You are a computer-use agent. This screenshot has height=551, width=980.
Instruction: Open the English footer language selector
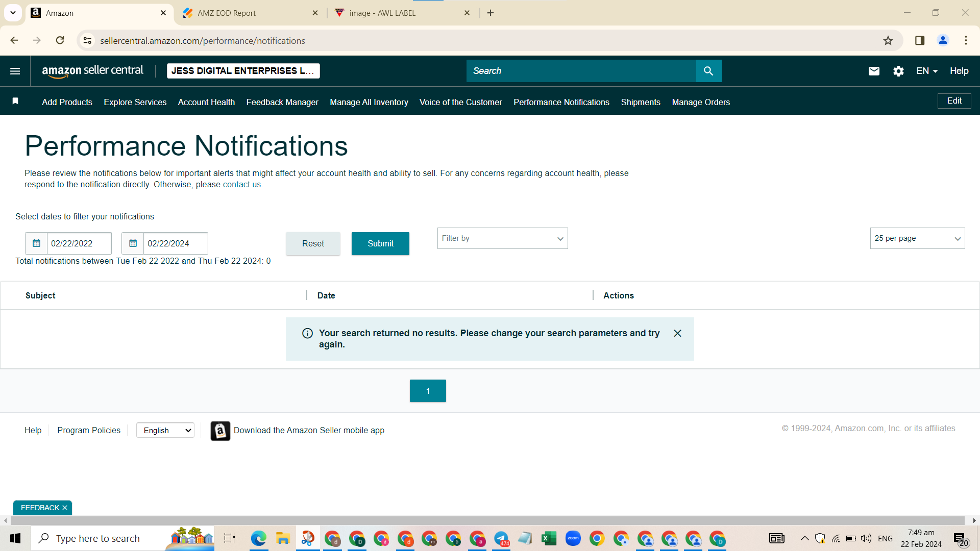pos(165,430)
